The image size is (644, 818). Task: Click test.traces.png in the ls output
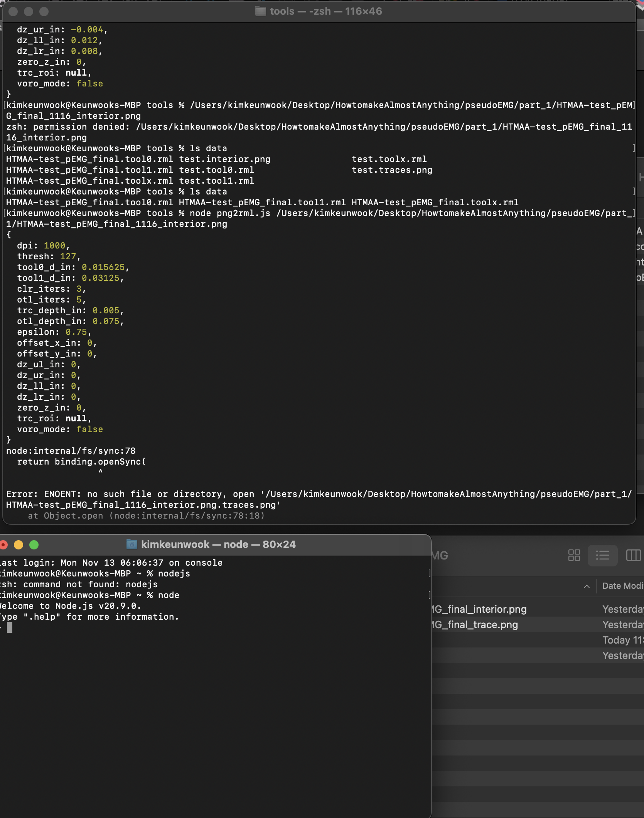pyautogui.click(x=392, y=170)
